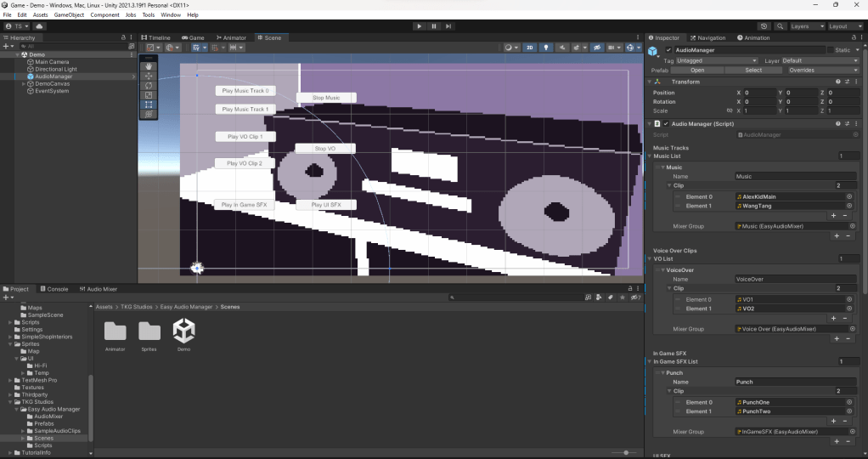Uncheck the AudioManager active checkbox
The width and height of the screenshot is (868, 459).
[667, 50]
